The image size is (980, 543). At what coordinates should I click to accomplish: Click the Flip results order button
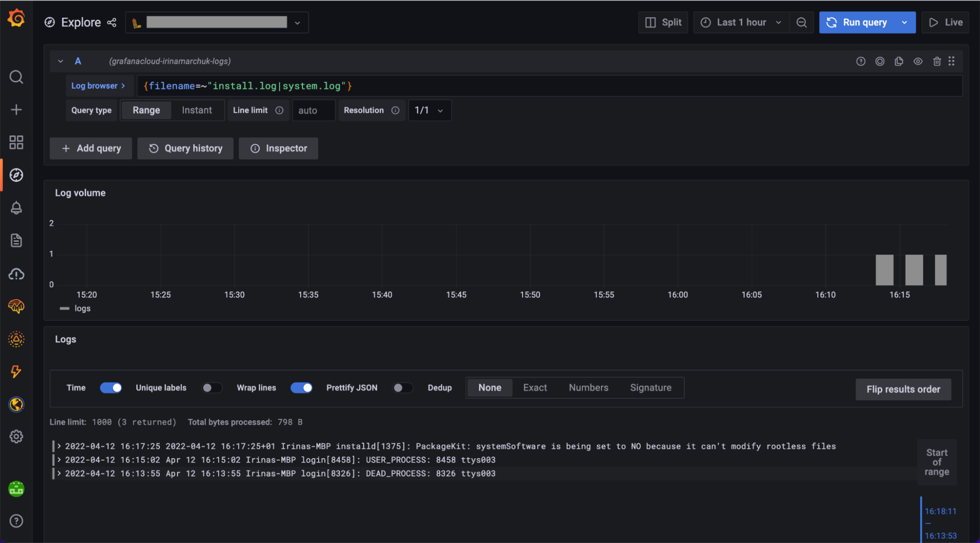click(x=903, y=389)
